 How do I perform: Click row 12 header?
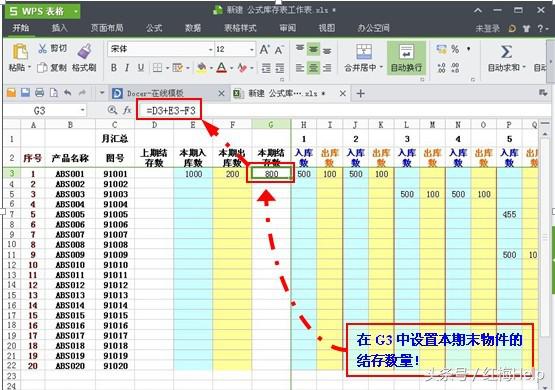tap(12, 265)
